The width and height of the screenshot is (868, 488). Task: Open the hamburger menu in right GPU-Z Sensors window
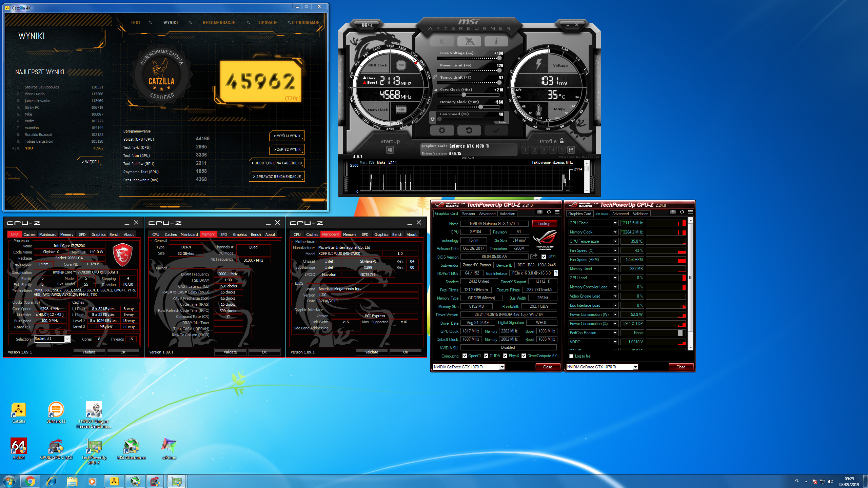click(690, 212)
